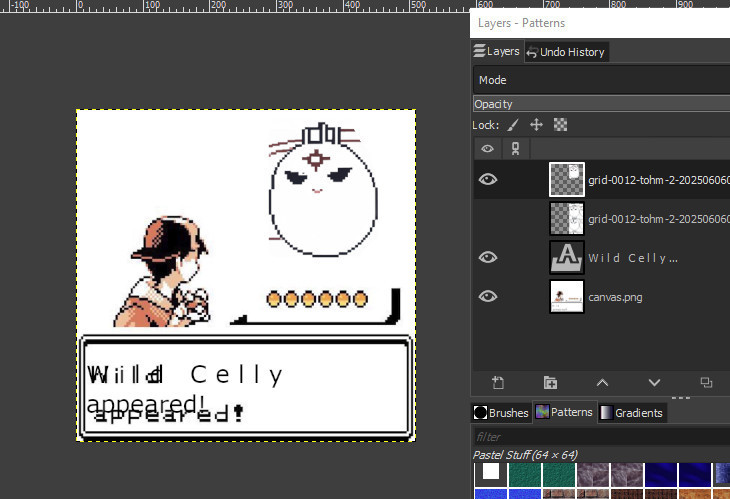This screenshot has height=499, width=730.
Task: Create a new layer group
Action: click(550, 383)
